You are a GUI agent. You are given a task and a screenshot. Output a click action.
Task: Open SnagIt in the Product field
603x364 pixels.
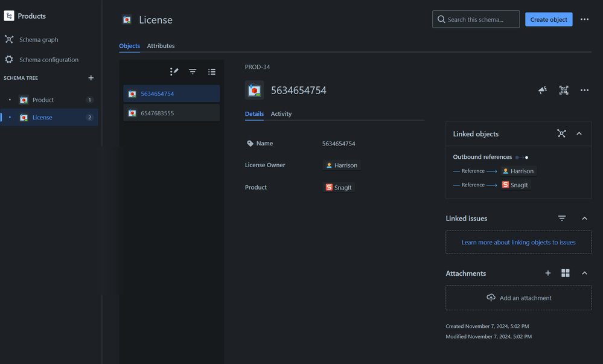pos(339,187)
